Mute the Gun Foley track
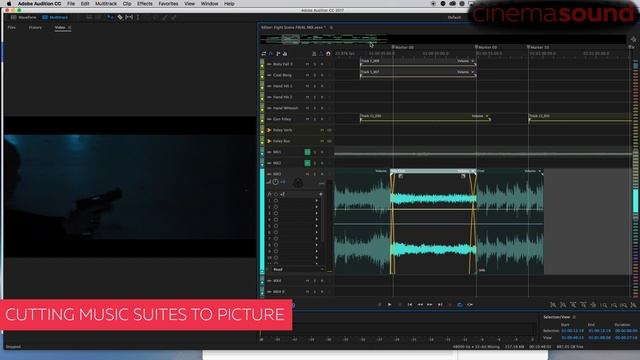The image size is (640, 360). pos(307,119)
